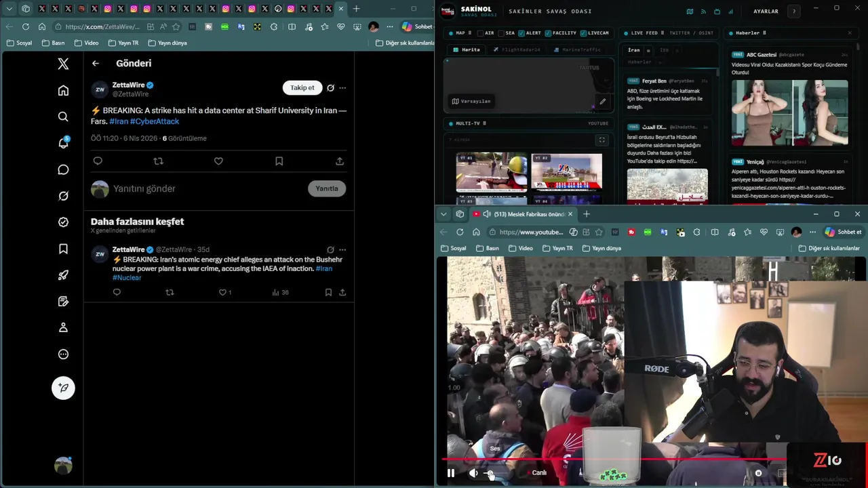The height and width of the screenshot is (488, 868).
Task: Open X notifications bell
Action: pyautogui.click(x=63, y=143)
